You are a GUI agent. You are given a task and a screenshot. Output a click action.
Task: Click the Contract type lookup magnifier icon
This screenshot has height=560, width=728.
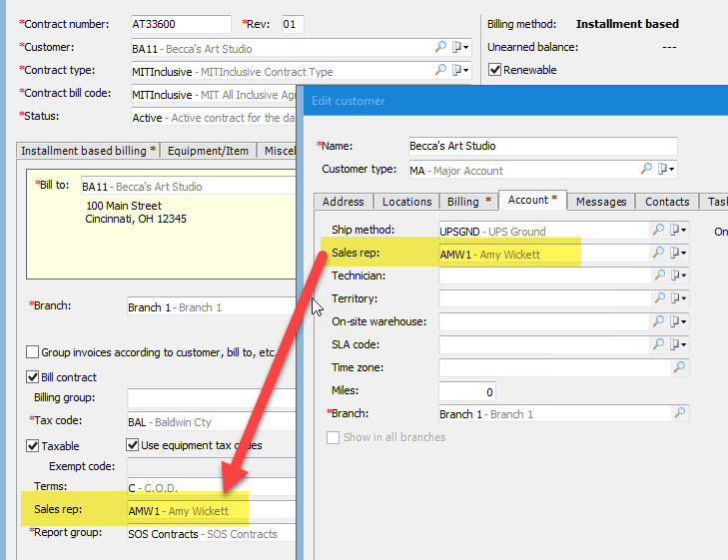point(441,71)
